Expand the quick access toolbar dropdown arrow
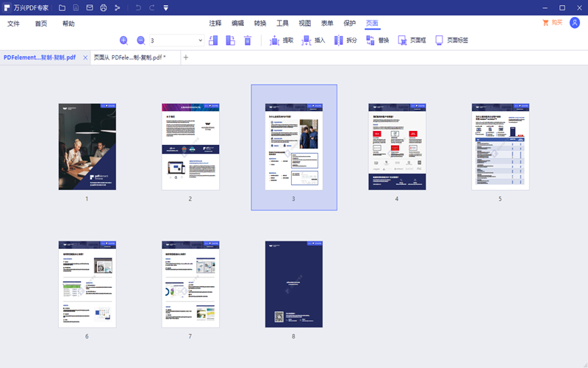The image size is (588, 368). coord(165,7)
